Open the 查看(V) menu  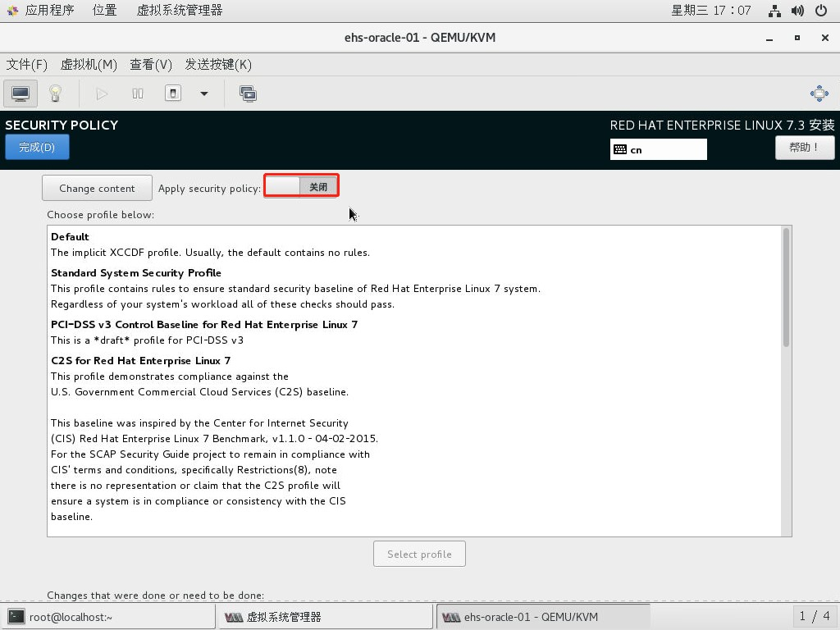point(151,65)
